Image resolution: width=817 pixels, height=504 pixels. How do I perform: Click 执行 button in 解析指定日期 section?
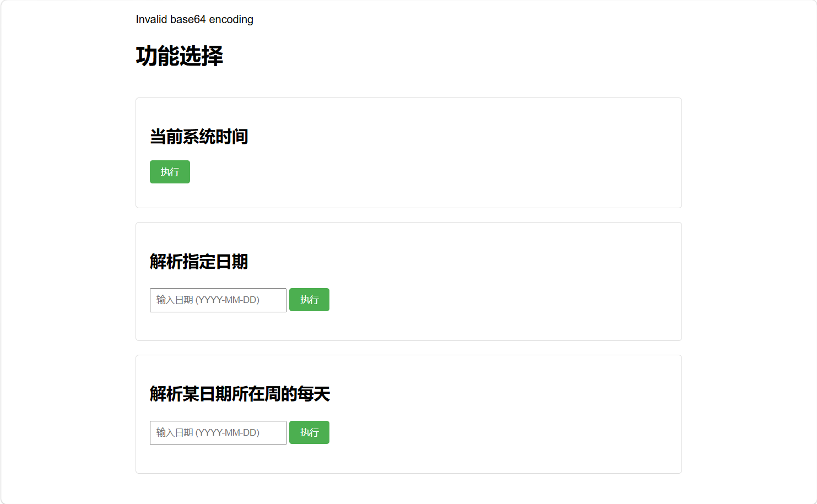pos(309,300)
